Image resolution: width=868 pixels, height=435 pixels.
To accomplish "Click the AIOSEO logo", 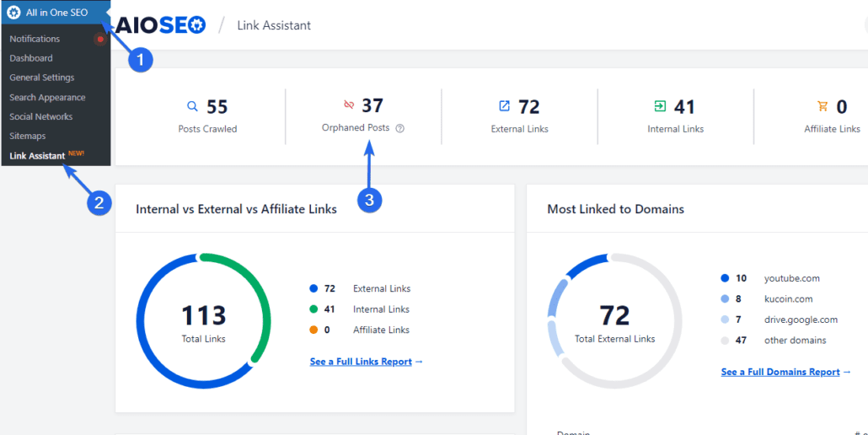I will [160, 25].
